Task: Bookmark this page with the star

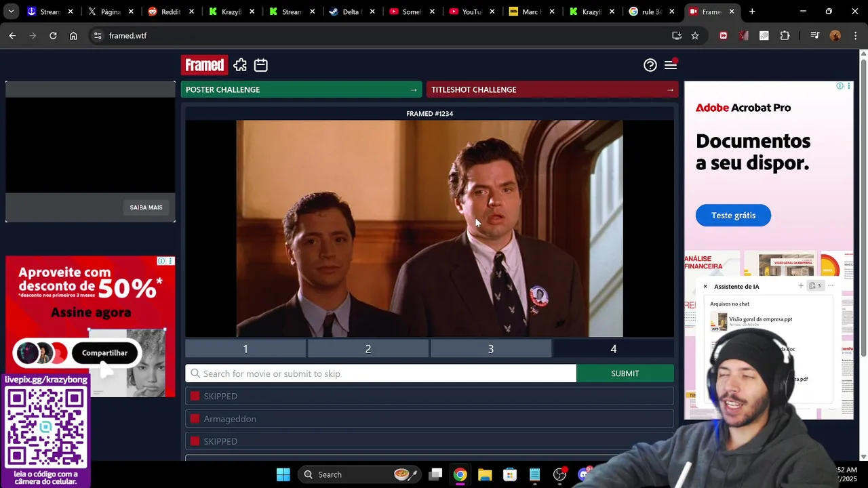Action: (x=695, y=35)
